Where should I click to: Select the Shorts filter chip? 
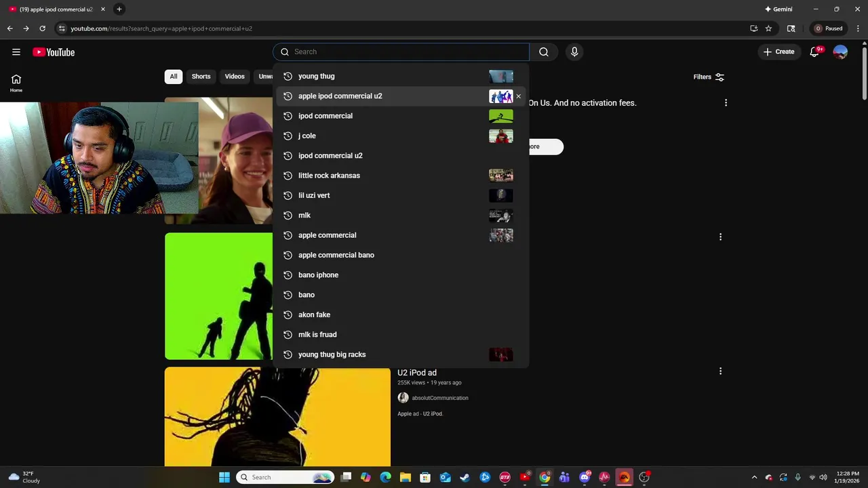[x=201, y=77]
